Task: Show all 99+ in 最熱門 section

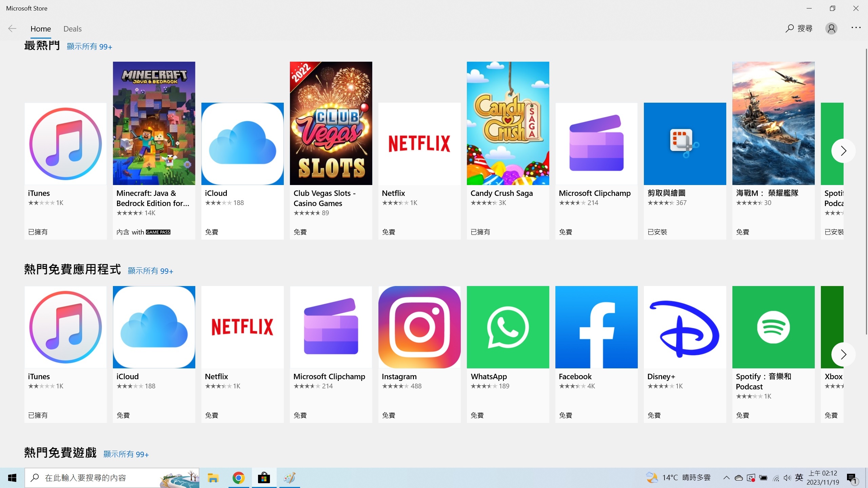Action: pyautogui.click(x=89, y=47)
